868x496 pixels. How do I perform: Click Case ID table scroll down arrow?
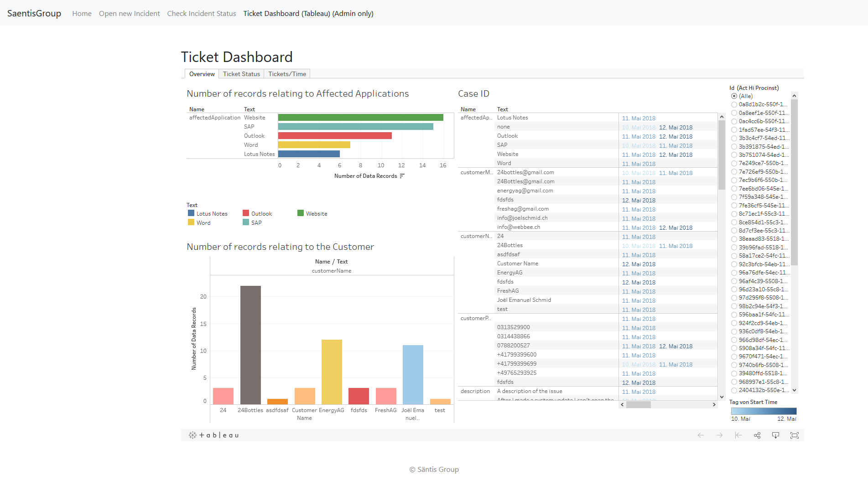[x=722, y=397]
